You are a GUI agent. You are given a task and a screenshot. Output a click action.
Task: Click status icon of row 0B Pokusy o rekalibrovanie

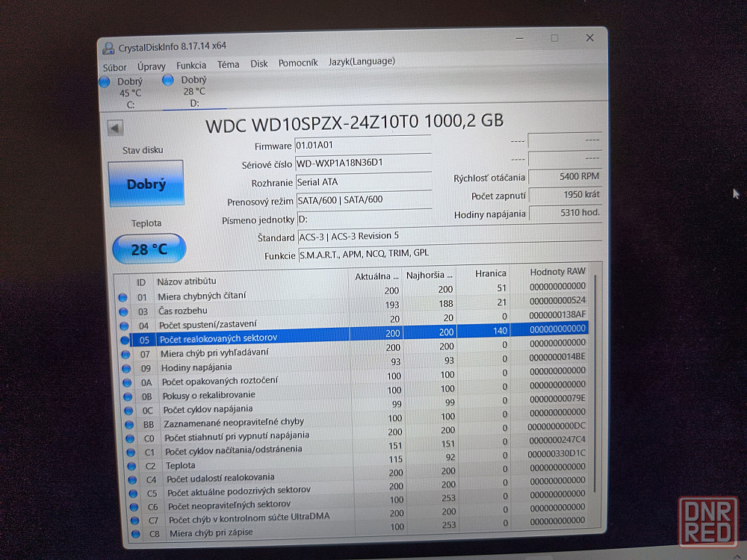pyautogui.click(x=128, y=396)
